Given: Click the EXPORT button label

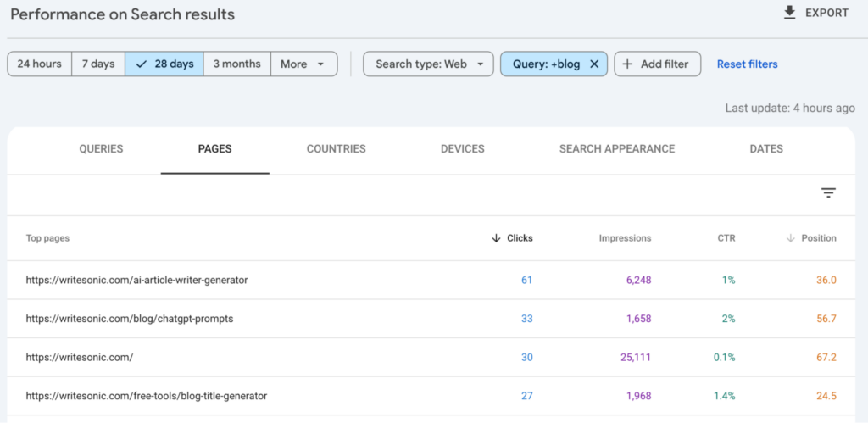Looking at the screenshot, I should (826, 14).
